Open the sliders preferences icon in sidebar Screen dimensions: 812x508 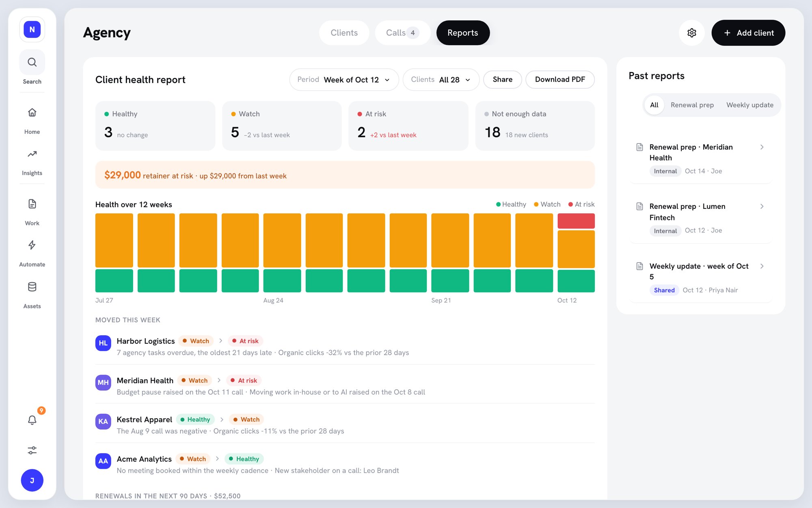pos(32,450)
